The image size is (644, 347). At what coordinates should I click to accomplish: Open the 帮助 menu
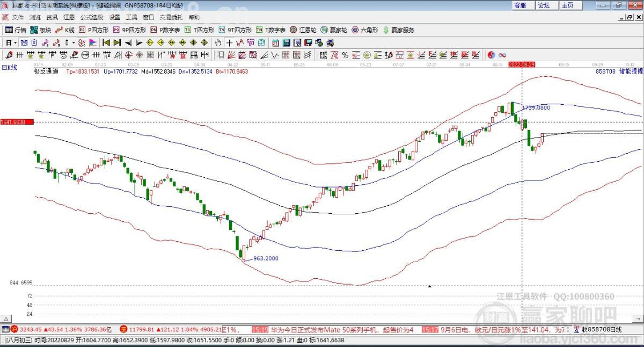(x=194, y=17)
